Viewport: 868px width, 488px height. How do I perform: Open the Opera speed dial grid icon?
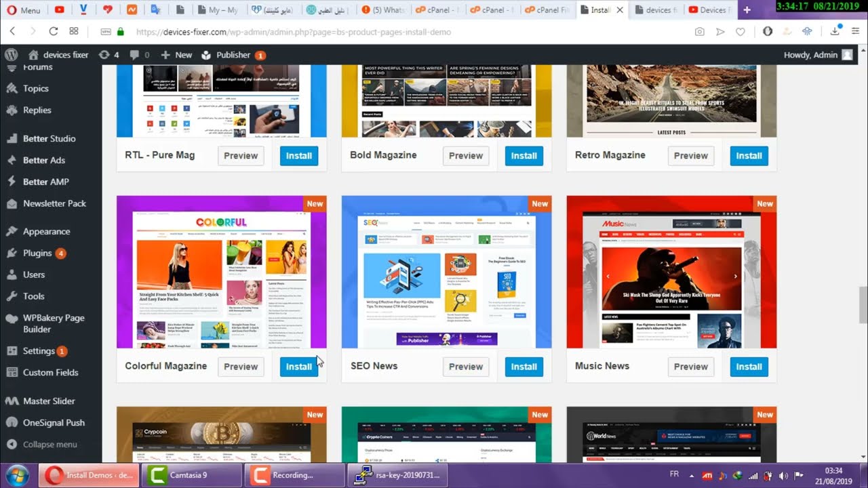coord(74,31)
